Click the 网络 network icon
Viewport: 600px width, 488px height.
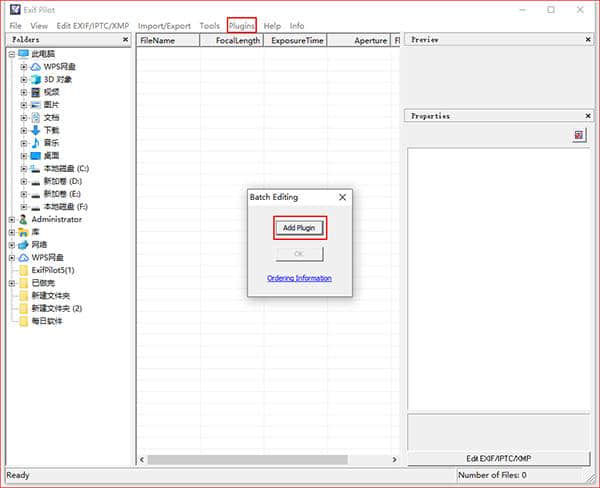tap(23, 244)
